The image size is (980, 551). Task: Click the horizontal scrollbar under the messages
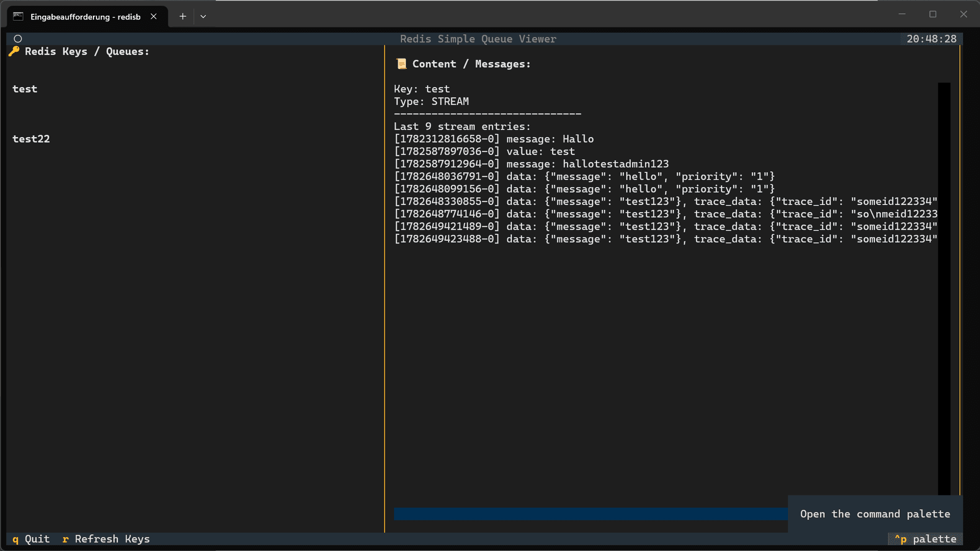coord(591,514)
